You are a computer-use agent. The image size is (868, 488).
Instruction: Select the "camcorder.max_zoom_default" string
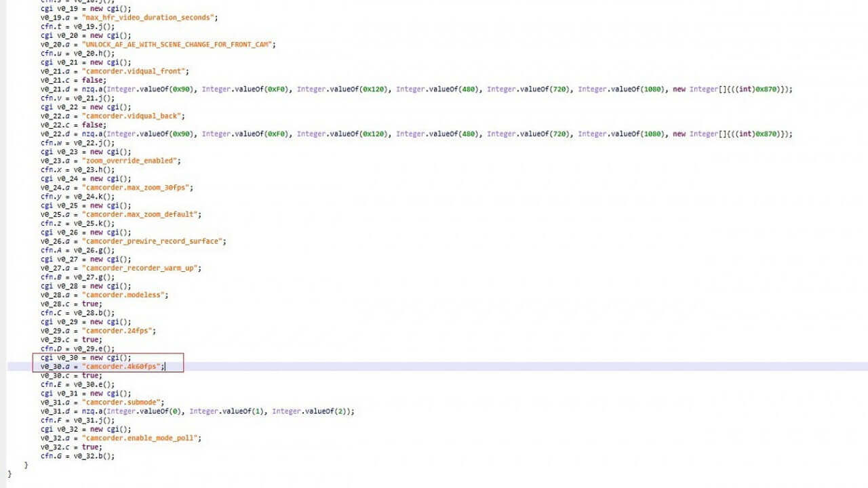click(141, 215)
